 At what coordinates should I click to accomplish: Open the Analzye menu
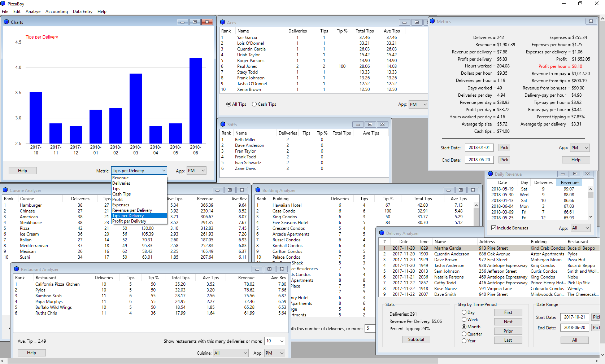33,12
